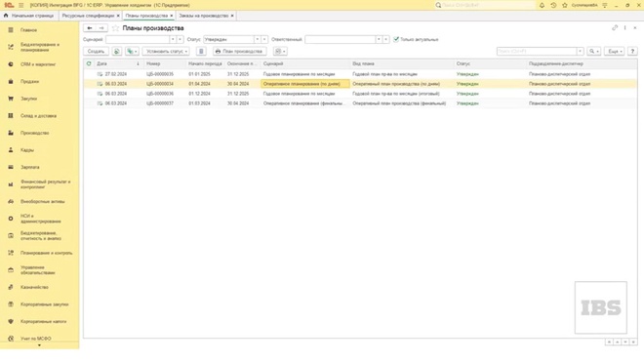This screenshot has height=363, width=644.
Task: Close the Заказы на производство tab
Action: coord(232,16)
